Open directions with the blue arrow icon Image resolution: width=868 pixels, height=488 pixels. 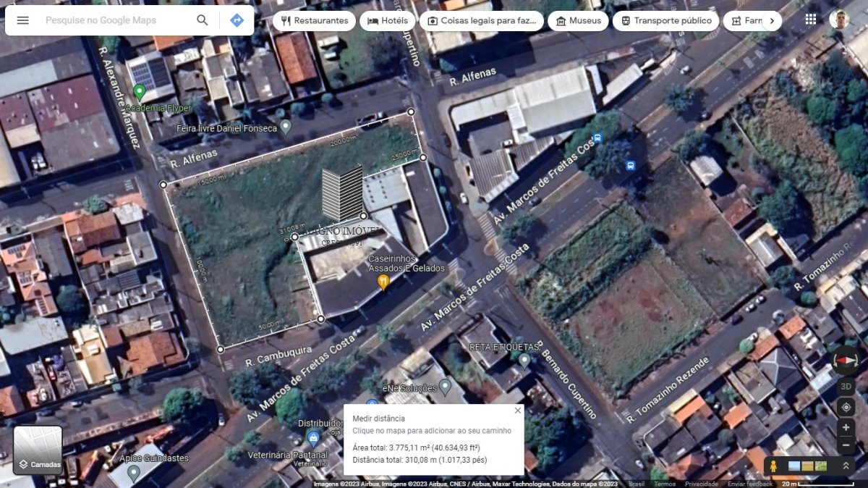[x=237, y=20]
